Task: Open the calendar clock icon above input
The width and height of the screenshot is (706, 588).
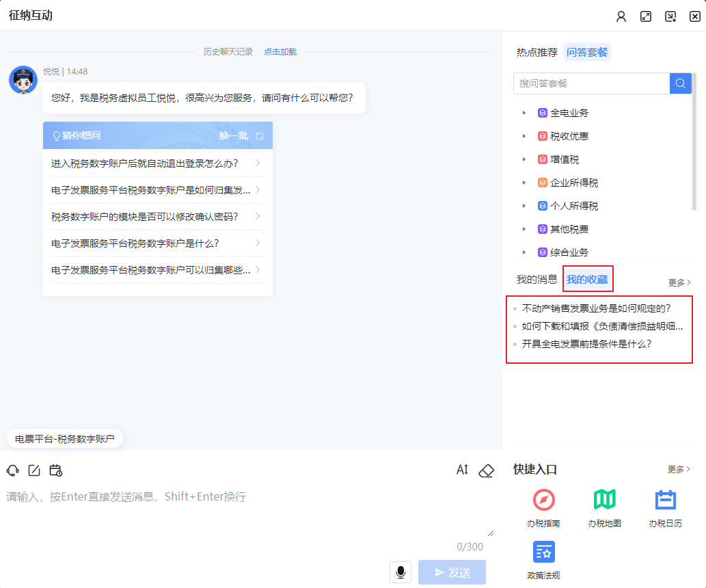Action: click(56, 470)
